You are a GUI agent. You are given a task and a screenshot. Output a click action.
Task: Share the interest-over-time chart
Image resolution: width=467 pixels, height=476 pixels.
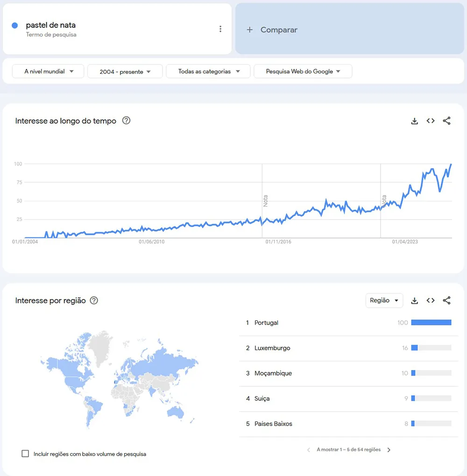pyautogui.click(x=446, y=121)
